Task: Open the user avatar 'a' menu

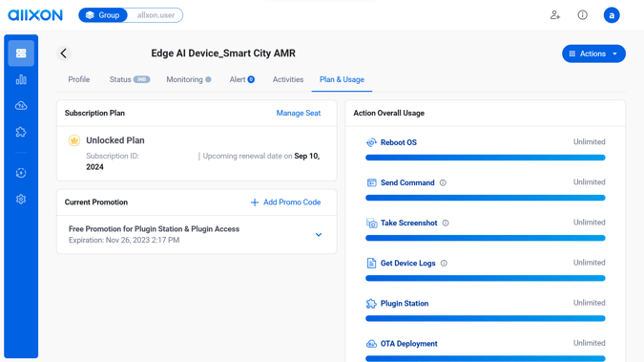Action: [x=612, y=15]
